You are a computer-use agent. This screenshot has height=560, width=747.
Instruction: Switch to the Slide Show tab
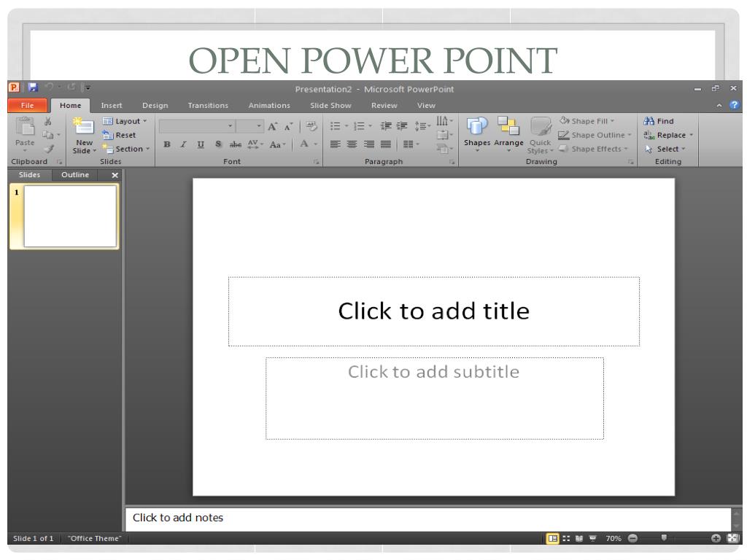point(330,105)
